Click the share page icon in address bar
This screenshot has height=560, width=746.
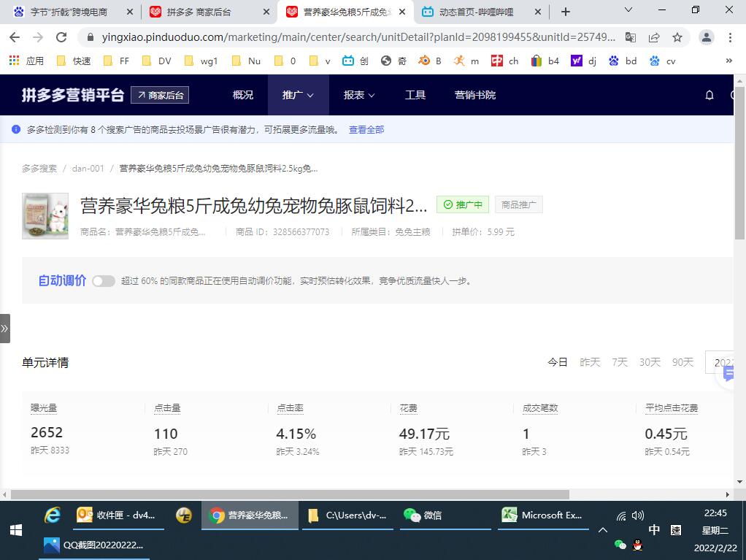tap(654, 37)
